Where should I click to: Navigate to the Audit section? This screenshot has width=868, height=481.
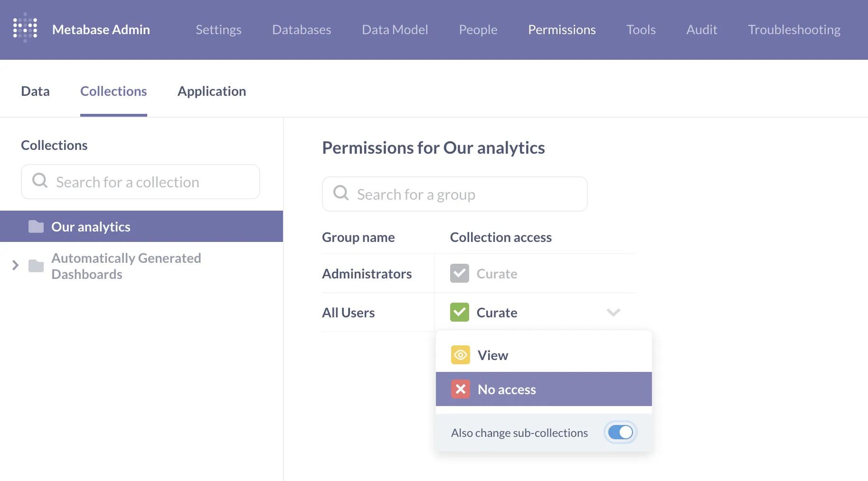[x=701, y=29]
